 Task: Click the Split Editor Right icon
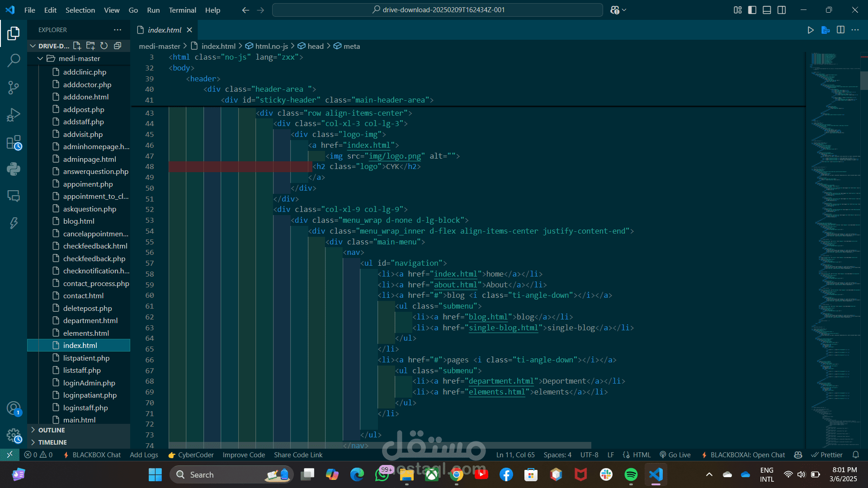pos(840,30)
